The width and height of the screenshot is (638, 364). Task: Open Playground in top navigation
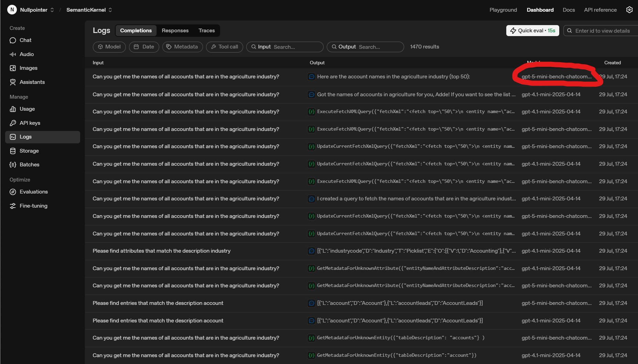click(503, 10)
